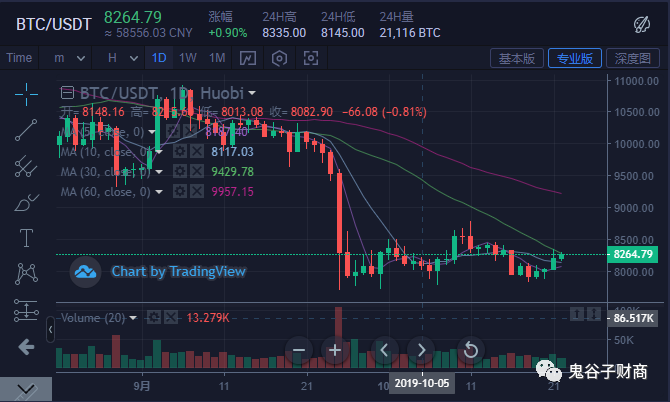
Task: Expand the hour interval dropdown
Action: (x=123, y=58)
